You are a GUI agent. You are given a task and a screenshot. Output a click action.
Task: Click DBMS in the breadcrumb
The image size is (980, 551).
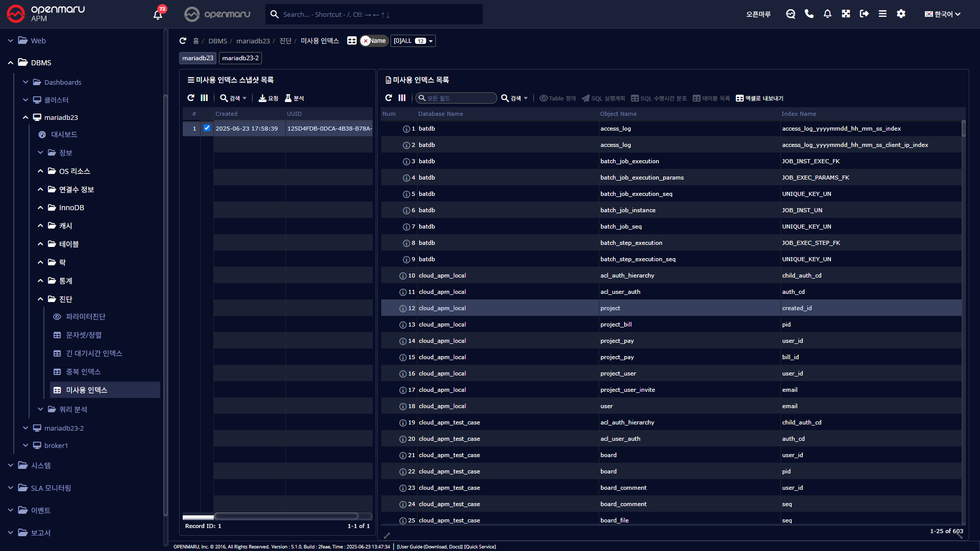coord(217,41)
